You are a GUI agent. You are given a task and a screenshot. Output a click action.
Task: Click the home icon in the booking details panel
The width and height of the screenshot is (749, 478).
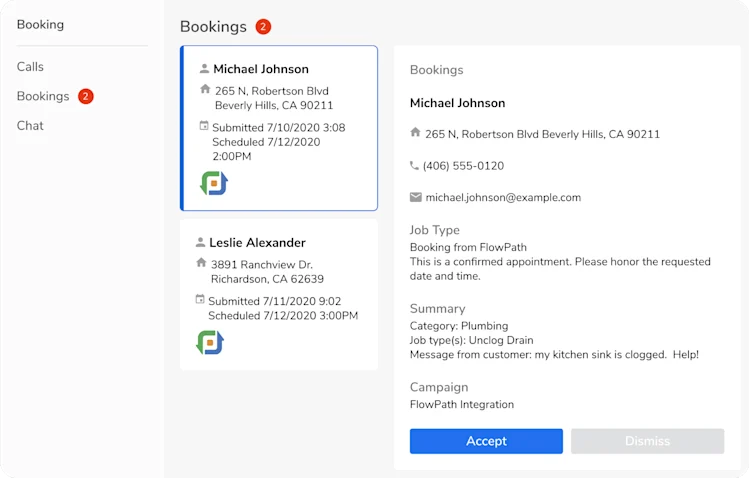415,132
